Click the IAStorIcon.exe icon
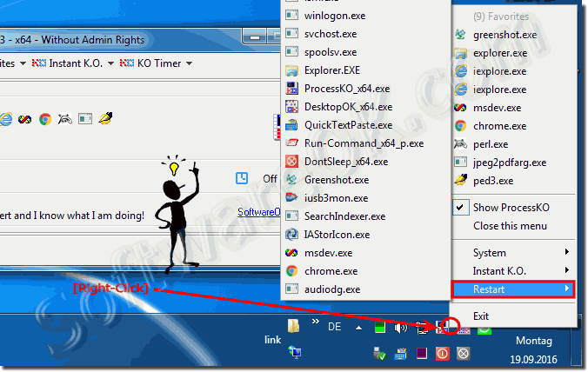 pos(291,235)
